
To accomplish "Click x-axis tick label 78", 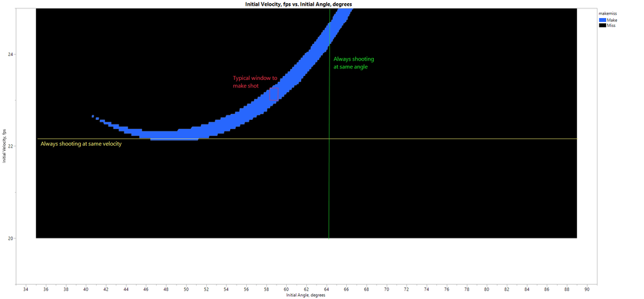I will coord(467,289).
